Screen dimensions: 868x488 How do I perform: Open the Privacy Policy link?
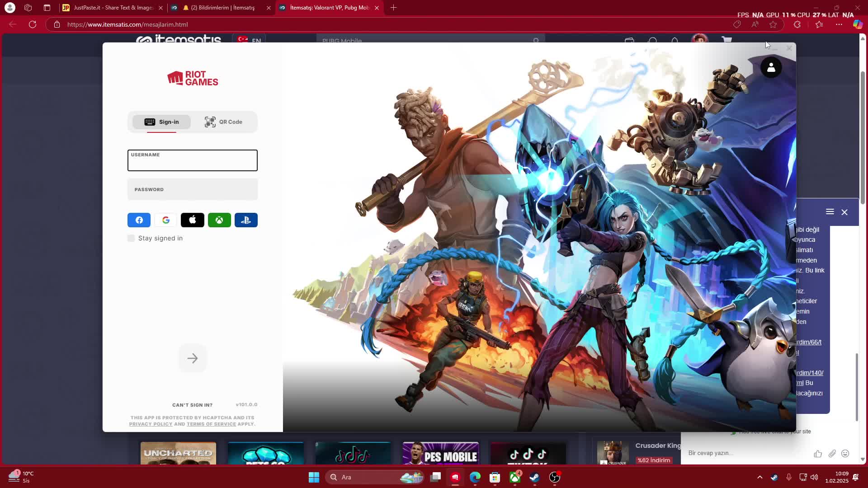point(151,424)
